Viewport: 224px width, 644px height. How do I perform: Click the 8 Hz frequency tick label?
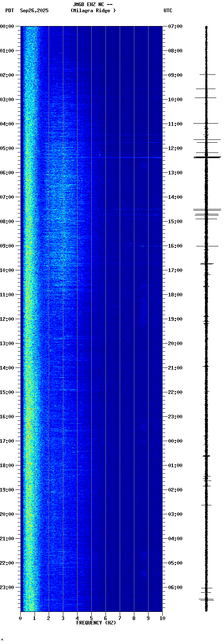click(134, 618)
